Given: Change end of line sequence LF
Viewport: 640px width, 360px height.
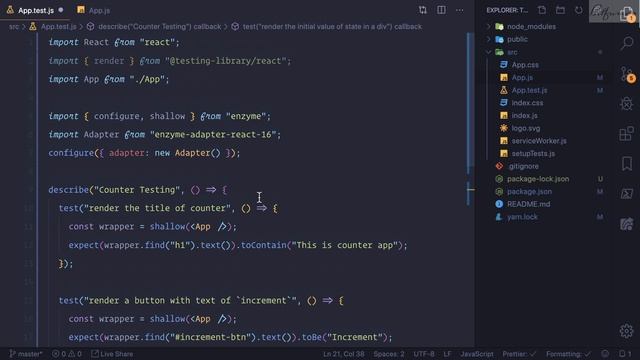Looking at the screenshot, I should coord(447,354).
